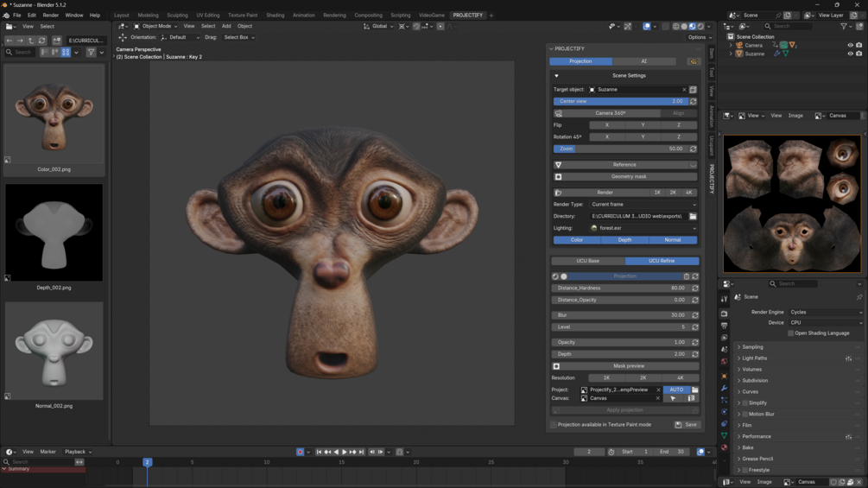The width and height of the screenshot is (868, 488).
Task: Open the Tool properties tab icon
Action: coord(724,299)
